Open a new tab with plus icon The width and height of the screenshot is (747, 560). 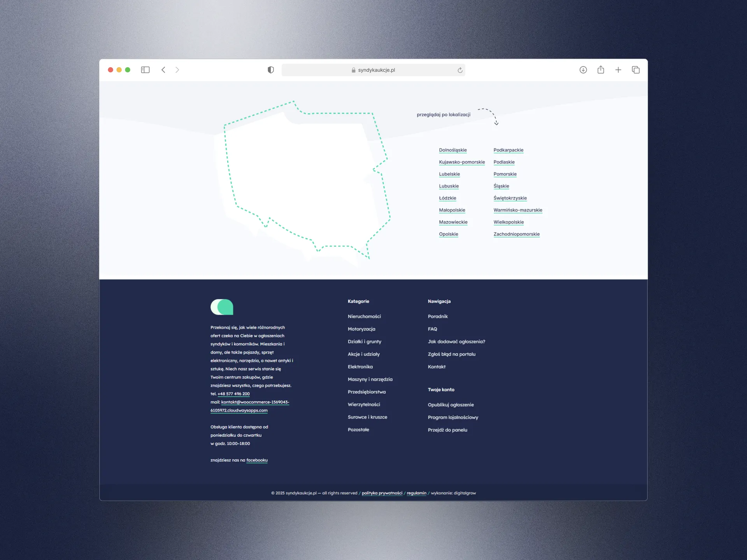(x=618, y=70)
